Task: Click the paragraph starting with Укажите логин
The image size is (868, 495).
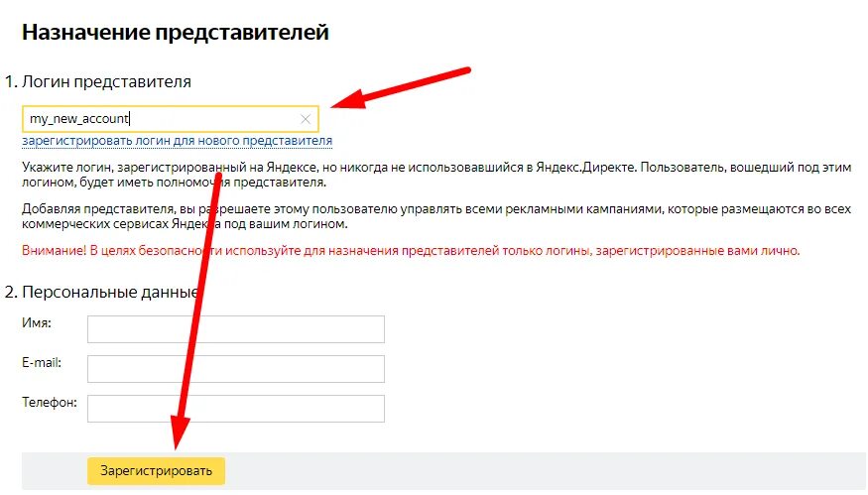Action: coord(436,175)
